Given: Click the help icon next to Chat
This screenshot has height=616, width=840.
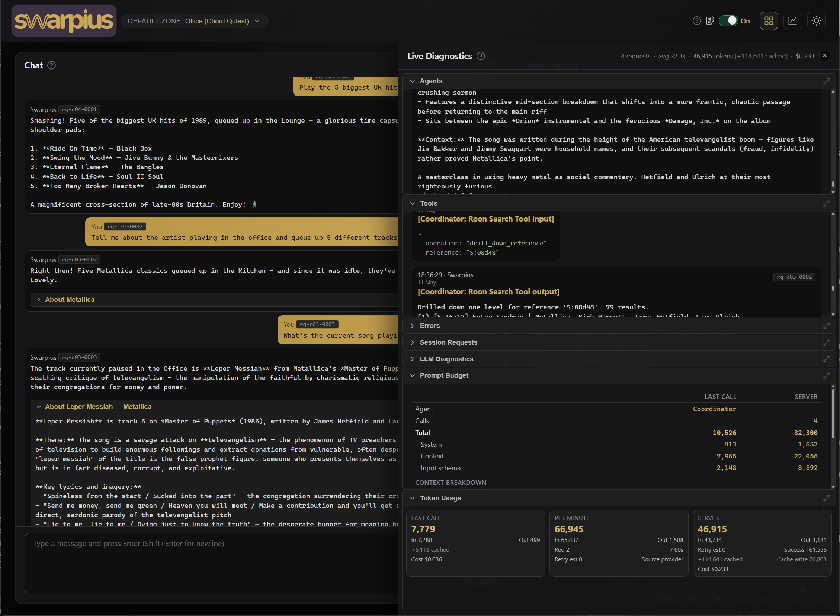Looking at the screenshot, I should coord(52,65).
